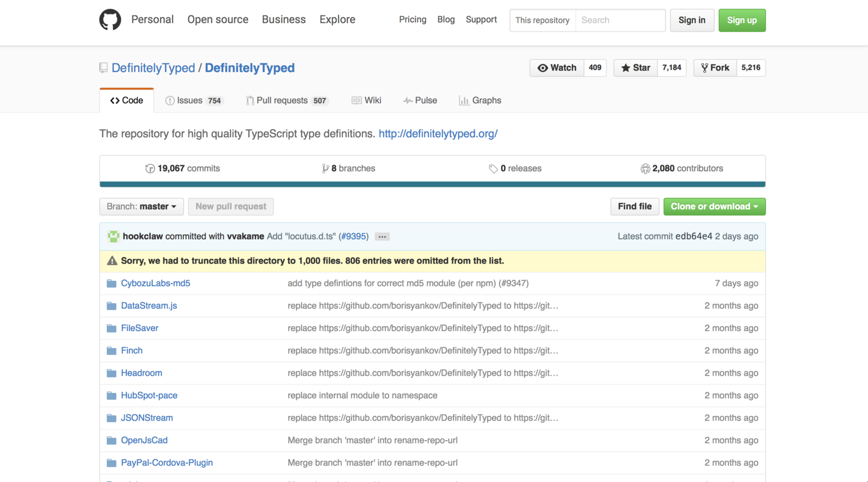
Task: Open commit message 'replace internal module to namespace'
Action: 362,396
